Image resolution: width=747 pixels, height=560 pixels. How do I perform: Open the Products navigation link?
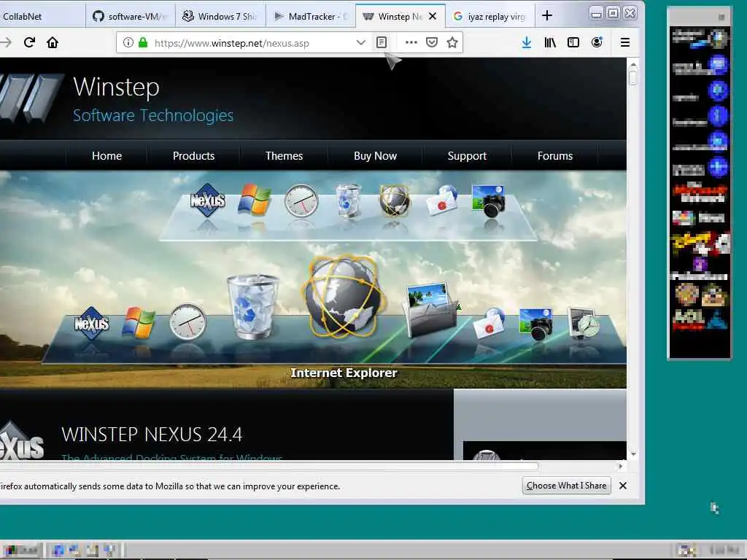point(193,156)
